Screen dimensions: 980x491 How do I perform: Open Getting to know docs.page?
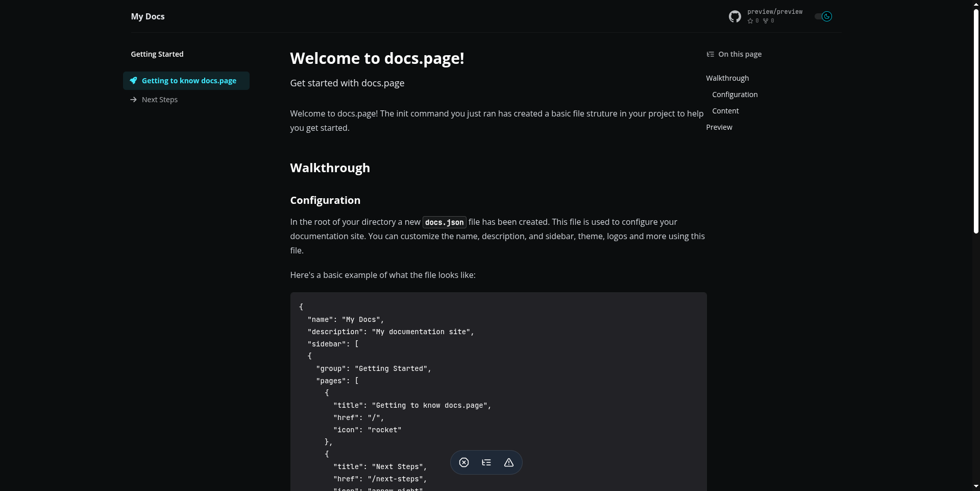pyautogui.click(x=186, y=81)
